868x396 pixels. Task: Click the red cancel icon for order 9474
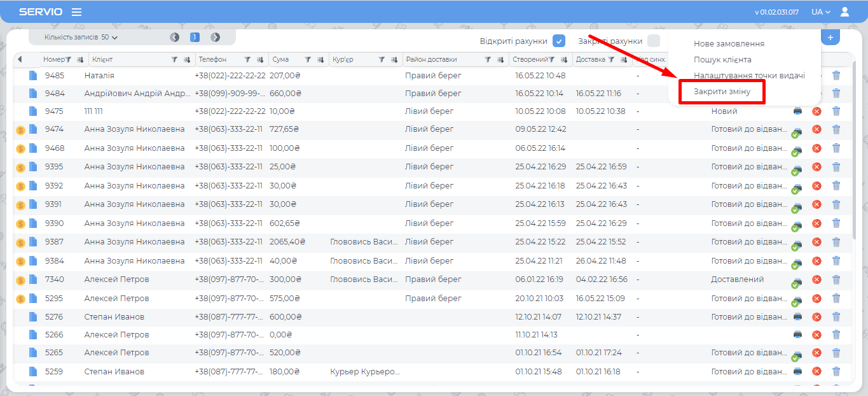click(816, 129)
